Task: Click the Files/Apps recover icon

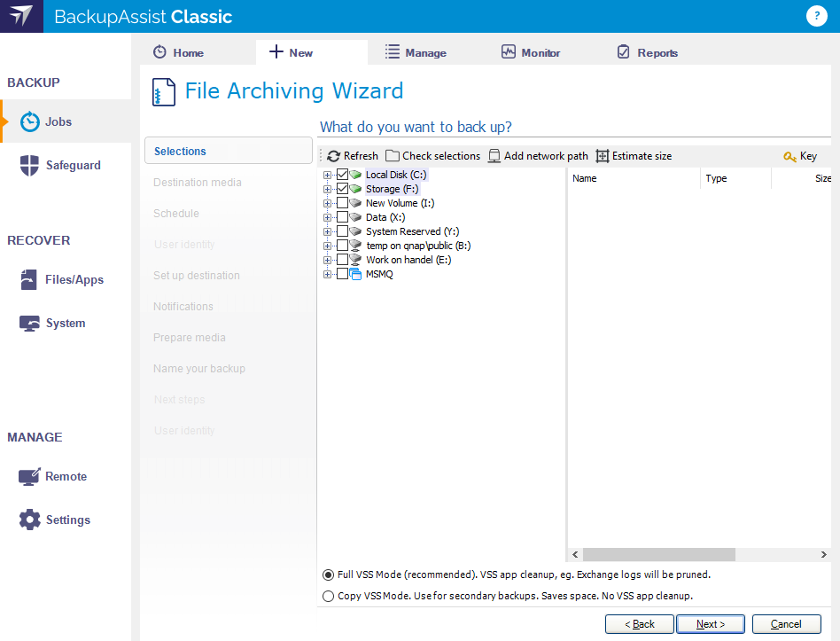Action: click(x=29, y=280)
